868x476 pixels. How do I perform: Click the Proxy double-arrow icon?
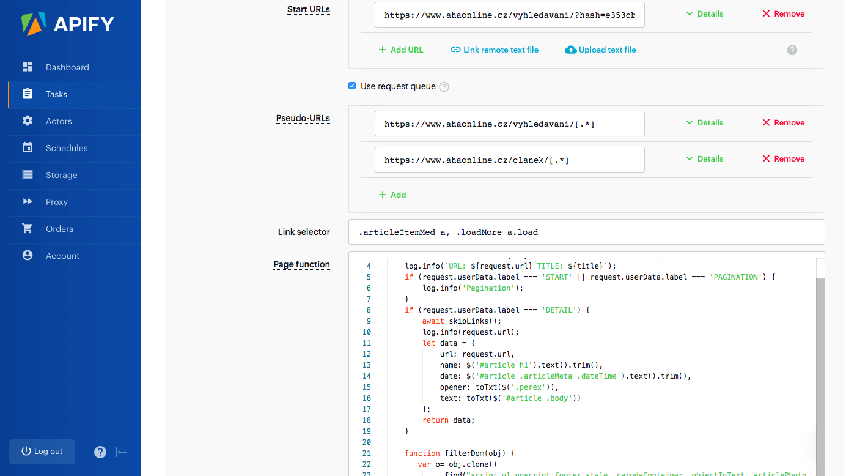click(28, 202)
